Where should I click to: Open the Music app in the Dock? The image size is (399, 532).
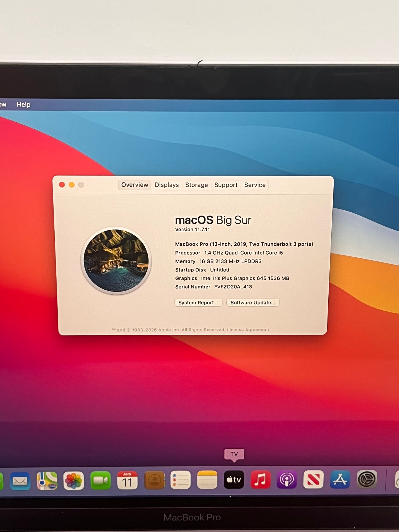(260, 480)
